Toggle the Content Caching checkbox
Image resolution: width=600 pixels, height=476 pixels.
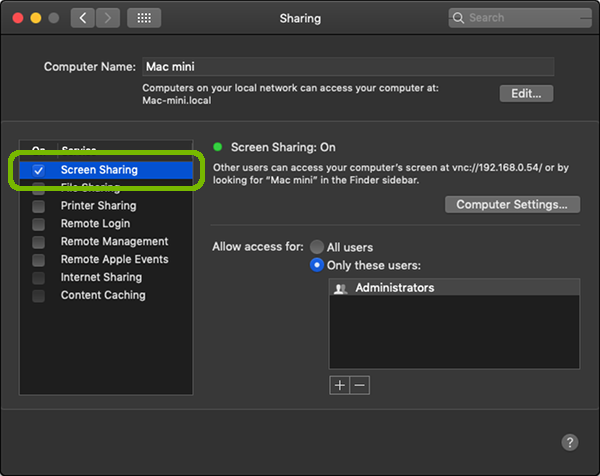coord(38,296)
